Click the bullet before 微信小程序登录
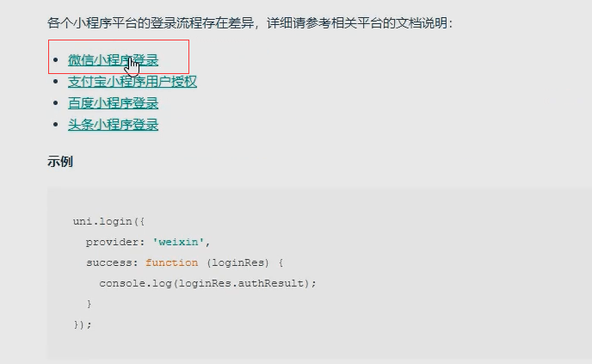The image size is (592, 364). [x=56, y=60]
